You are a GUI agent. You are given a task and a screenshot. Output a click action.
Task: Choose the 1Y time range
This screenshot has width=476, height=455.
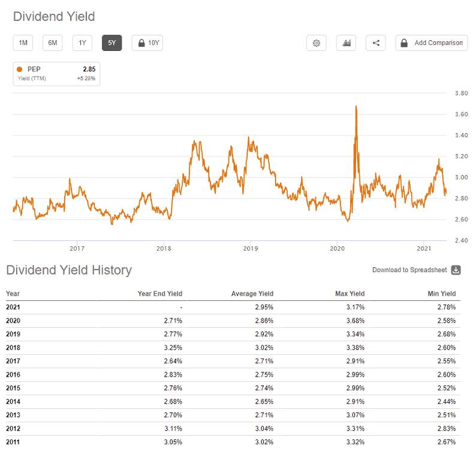tap(82, 43)
